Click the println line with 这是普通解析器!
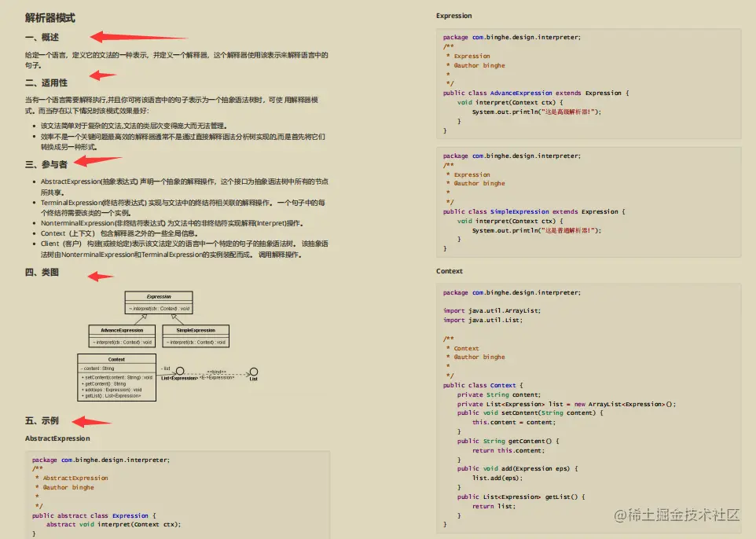Image resolution: width=756 pixels, height=539 pixels. pyautogui.click(x=537, y=230)
